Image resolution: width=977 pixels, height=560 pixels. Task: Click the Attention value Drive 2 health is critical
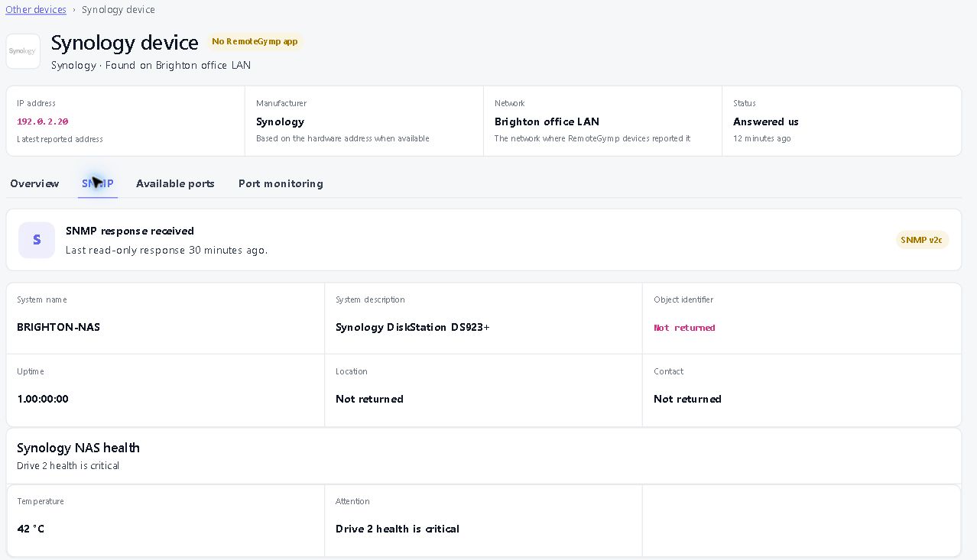point(398,529)
